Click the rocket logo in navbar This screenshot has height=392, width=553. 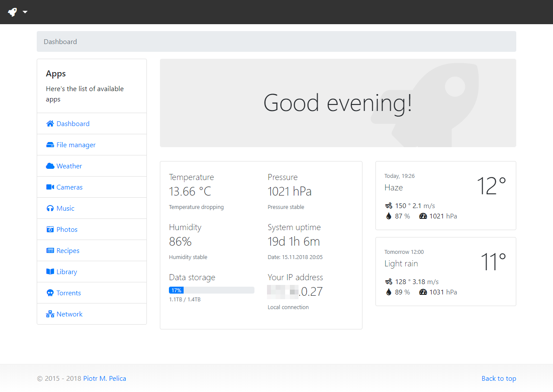[x=13, y=12]
